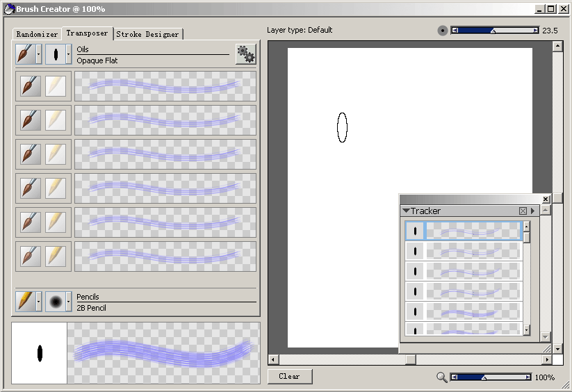
Task: Click the Brush Creator title bar app icon
Action: (10, 9)
